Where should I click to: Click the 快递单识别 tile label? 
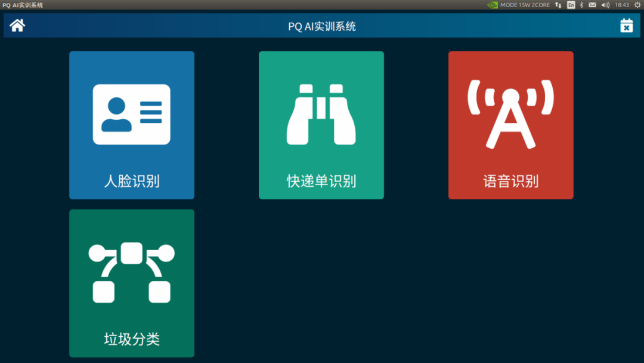(321, 181)
